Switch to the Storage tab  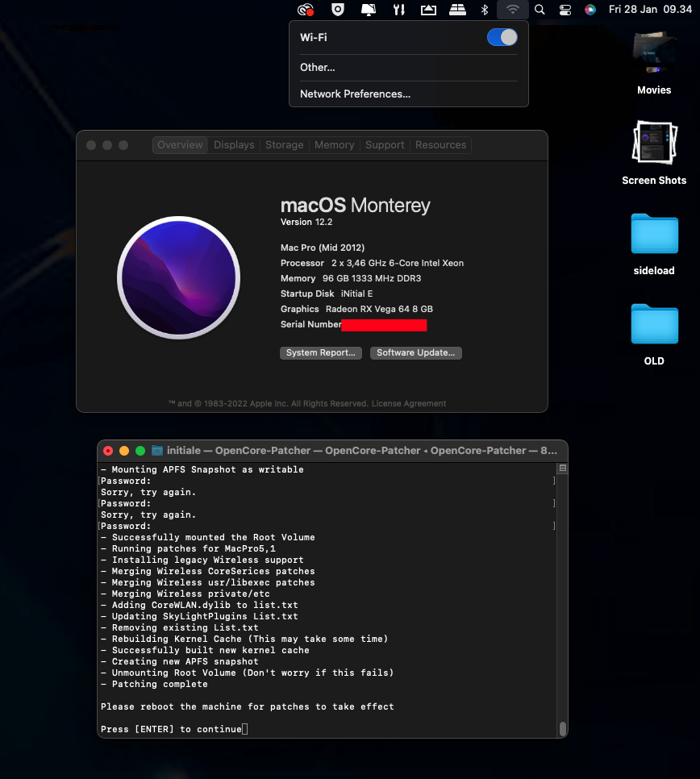pyautogui.click(x=284, y=145)
